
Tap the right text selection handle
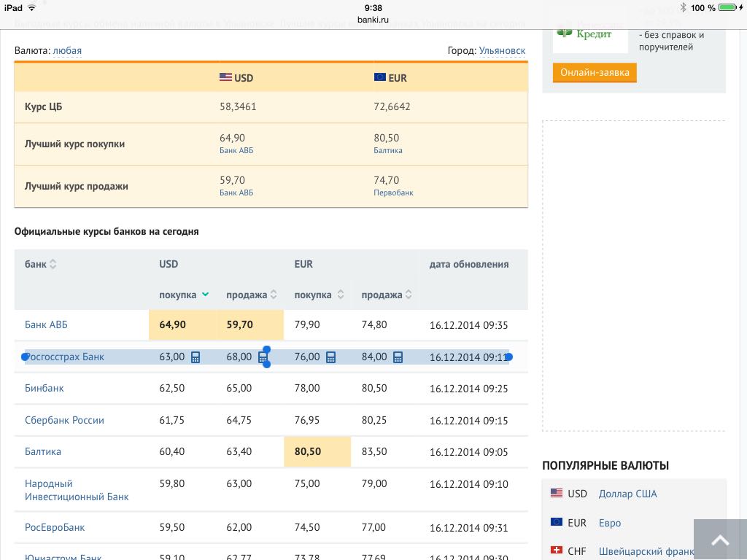coord(509,357)
